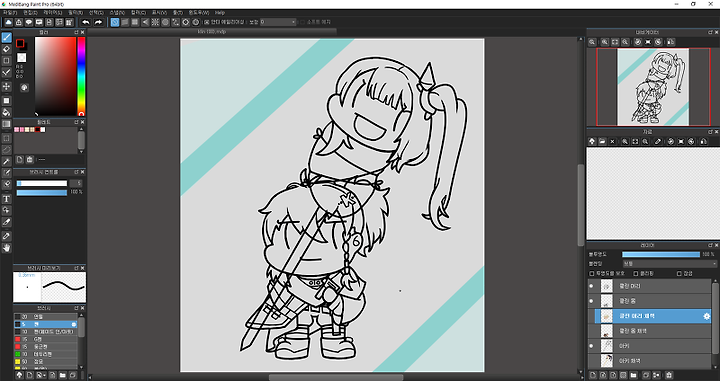Click the brush size slider in Brush Control
The height and width of the screenshot is (381, 720).
[x=42, y=184]
